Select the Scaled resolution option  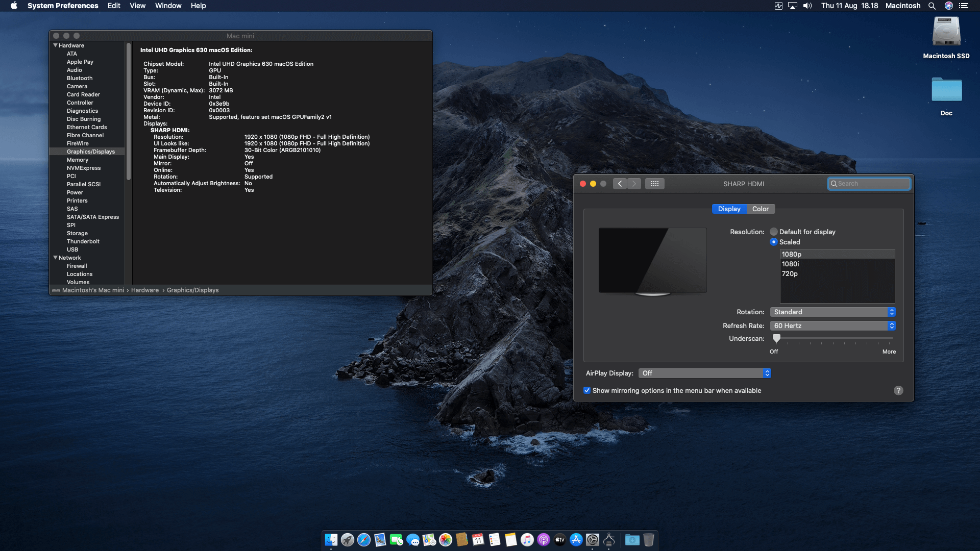click(x=774, y=242)
